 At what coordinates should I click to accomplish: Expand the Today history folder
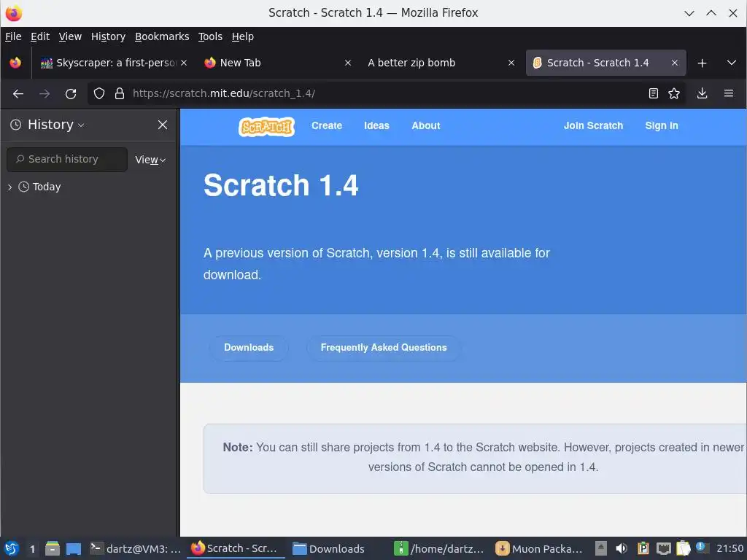9,187
